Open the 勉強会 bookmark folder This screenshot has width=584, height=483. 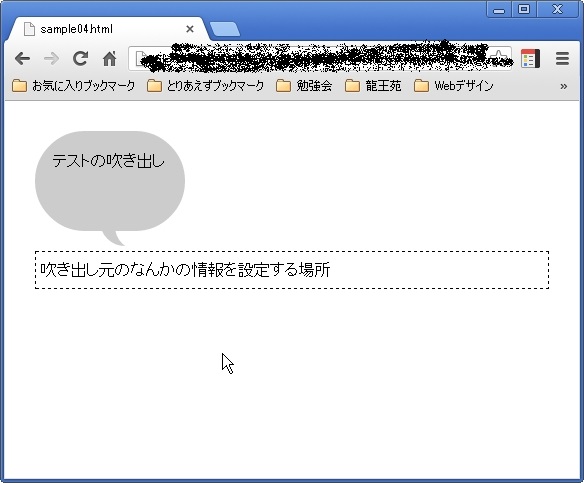(304, 86)
